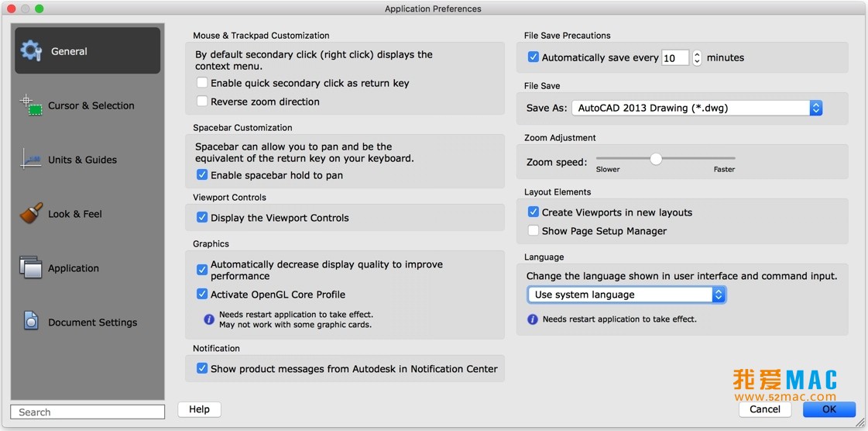Click the info icon under Language
Screen dimensions: 868x431
pos(533,319)
